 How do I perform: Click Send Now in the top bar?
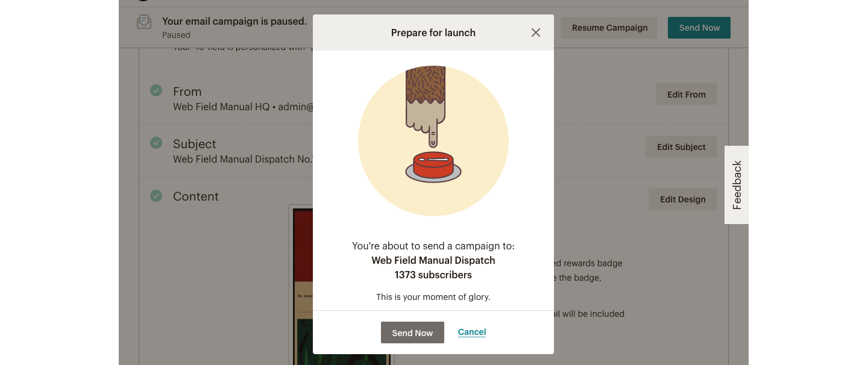pos(699,28)
